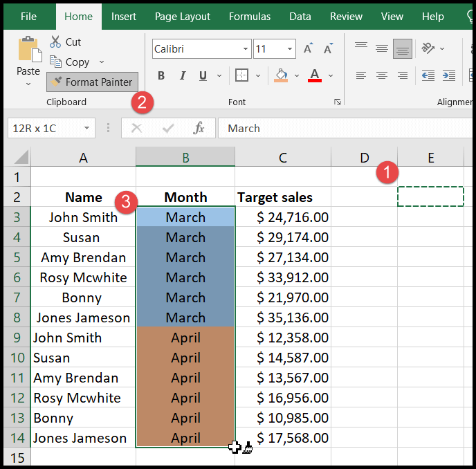Click the Enter checkmark in formula bar
The width and height of the screenshot is (476, 469).
tap(168, 128)
